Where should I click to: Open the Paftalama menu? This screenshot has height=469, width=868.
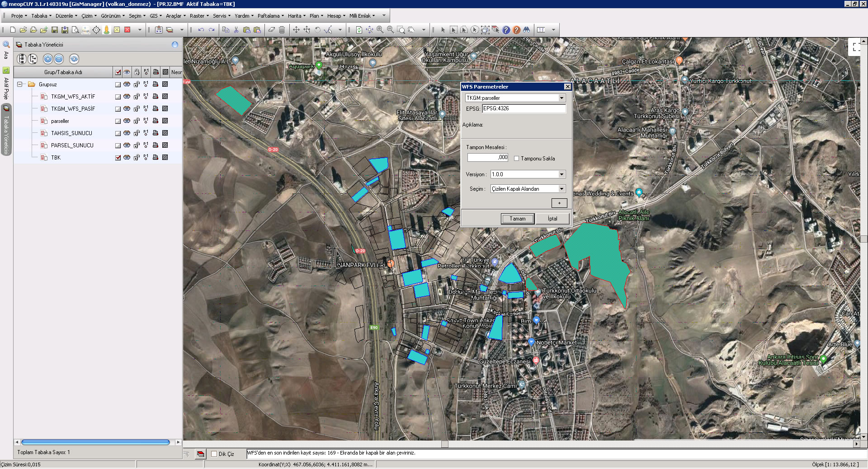[271, 16]
